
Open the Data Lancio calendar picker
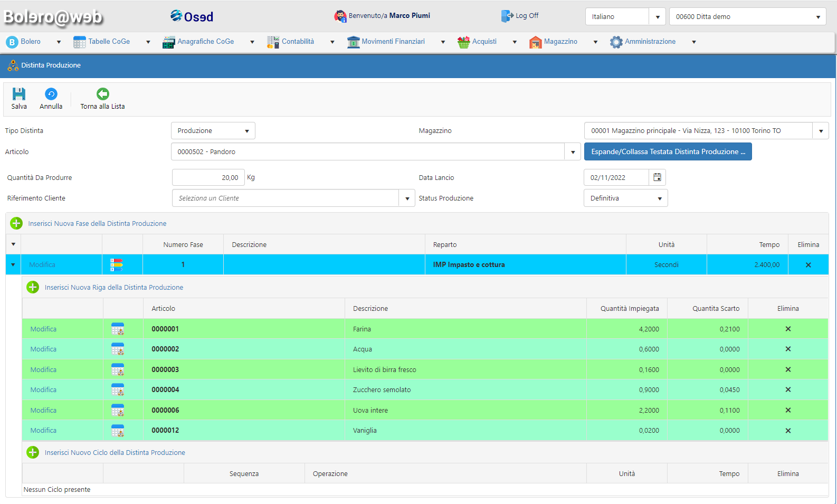[x=657, y=177]
